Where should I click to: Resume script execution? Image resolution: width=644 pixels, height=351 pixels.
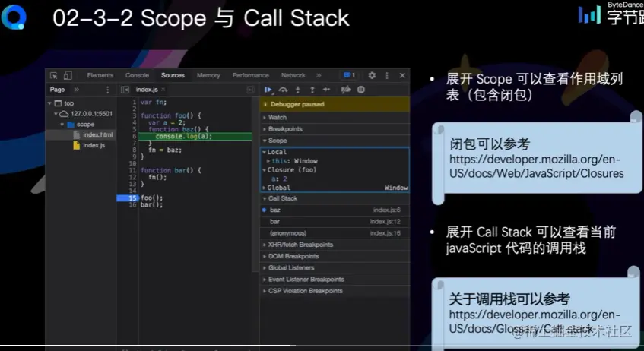pos(268,90)
